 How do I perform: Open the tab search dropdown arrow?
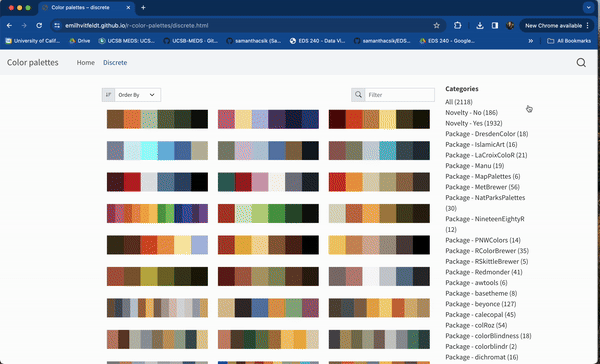(589, 8)
